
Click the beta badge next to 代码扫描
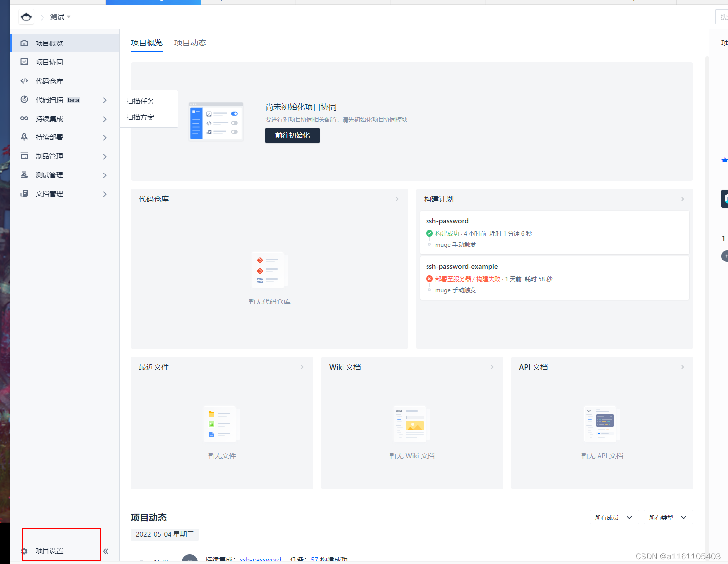74,100
